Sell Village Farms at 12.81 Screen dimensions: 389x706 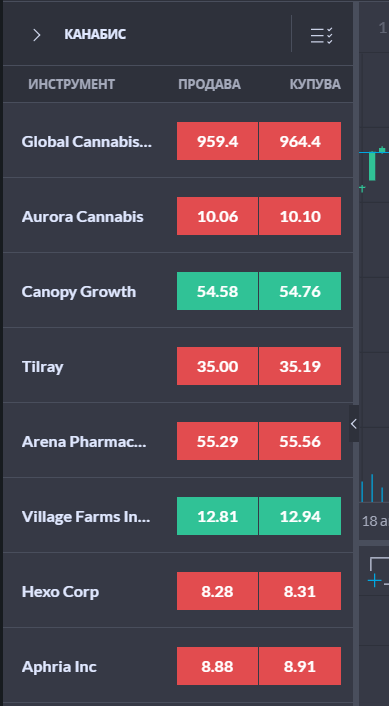point(217,516)
